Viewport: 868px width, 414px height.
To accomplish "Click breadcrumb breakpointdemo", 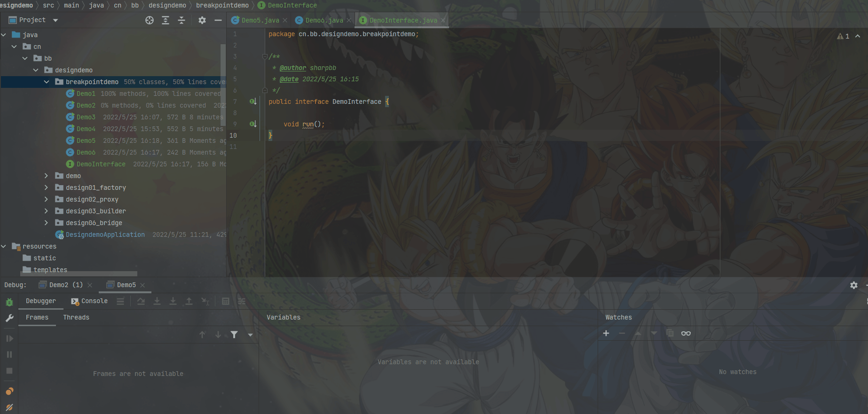I will click(222, 5).
